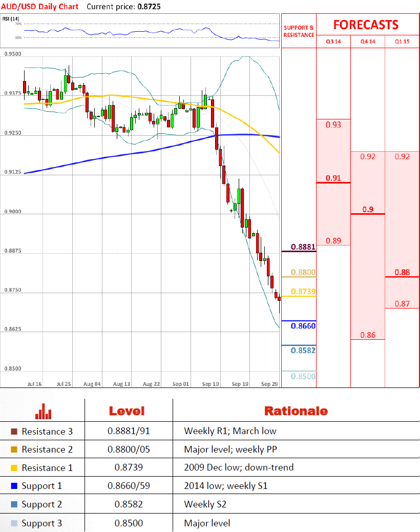Click the bold Q4 14 forecast 0.9

[368, 209]
